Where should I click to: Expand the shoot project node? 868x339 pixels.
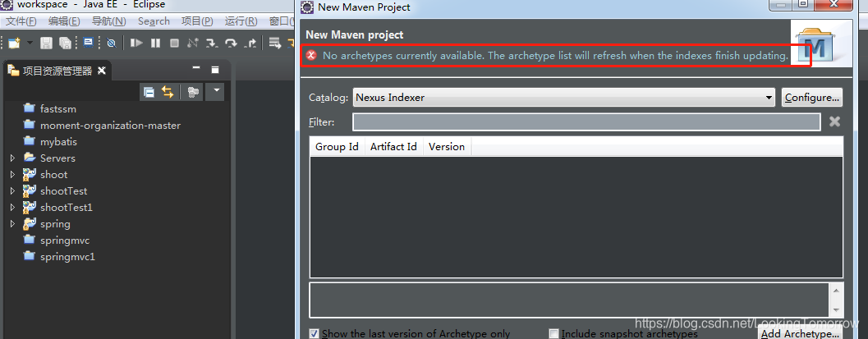[x=13, y=175]
